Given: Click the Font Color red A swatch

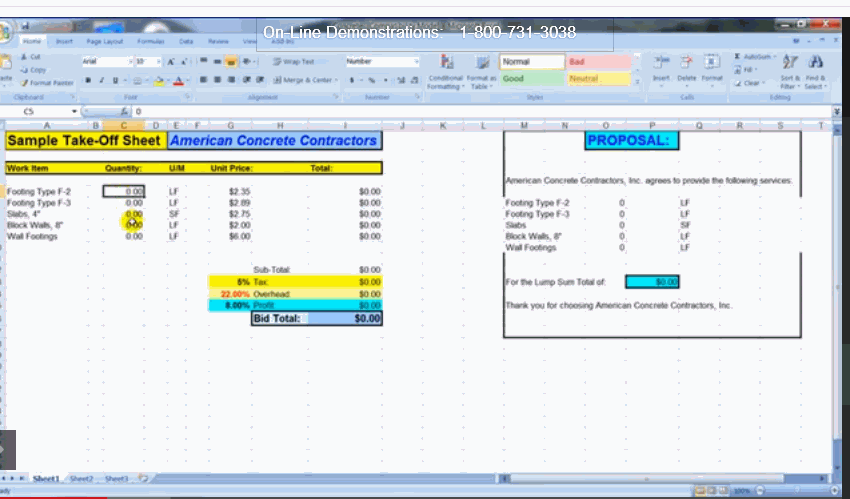Looking at the screenshot, I should click(x=178, y=81).
